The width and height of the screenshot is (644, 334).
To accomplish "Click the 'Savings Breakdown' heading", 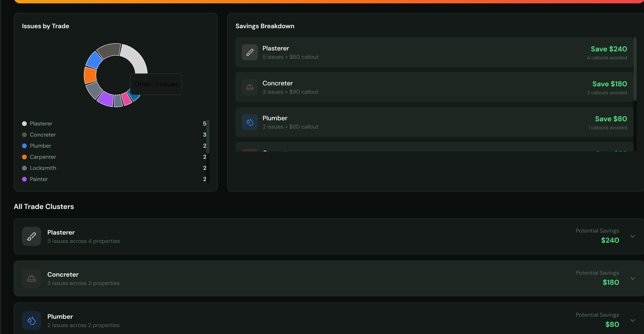I will coord(265,26).
